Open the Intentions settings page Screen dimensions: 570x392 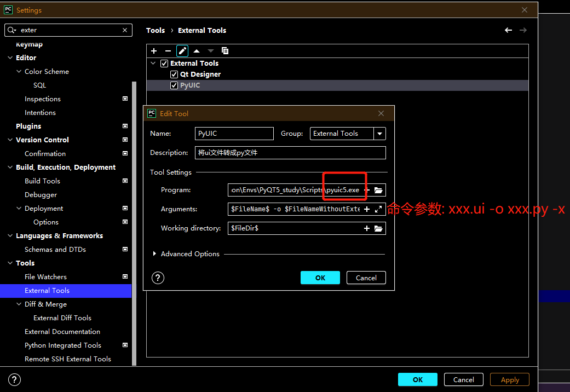(41, 113)
